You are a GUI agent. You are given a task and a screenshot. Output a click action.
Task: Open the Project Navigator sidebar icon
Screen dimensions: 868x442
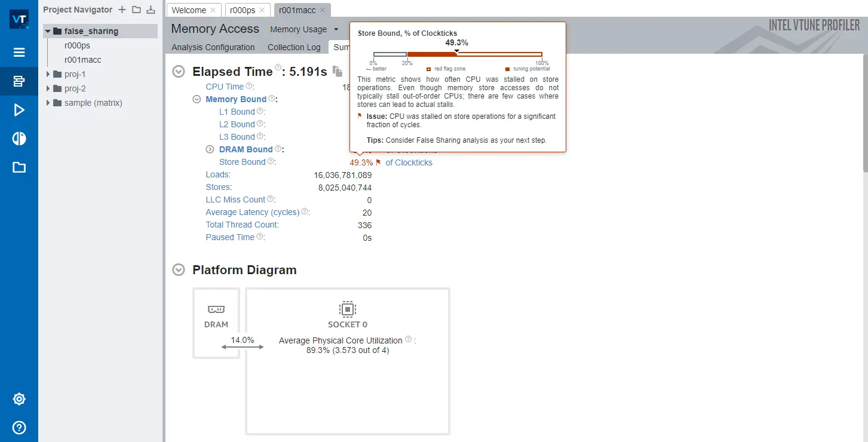point(19,81)
